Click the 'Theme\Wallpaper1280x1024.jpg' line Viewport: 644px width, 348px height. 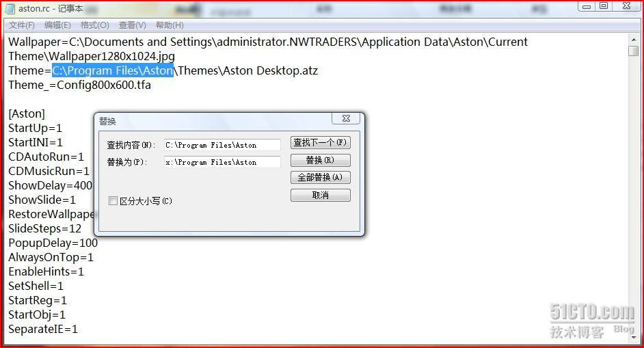(92, 56)
